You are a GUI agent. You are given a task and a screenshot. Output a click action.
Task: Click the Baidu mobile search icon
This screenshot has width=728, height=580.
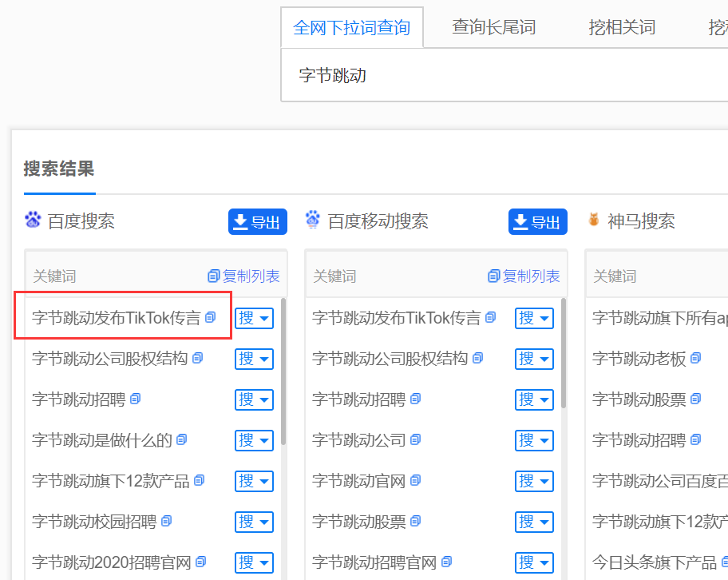[312, 220]
